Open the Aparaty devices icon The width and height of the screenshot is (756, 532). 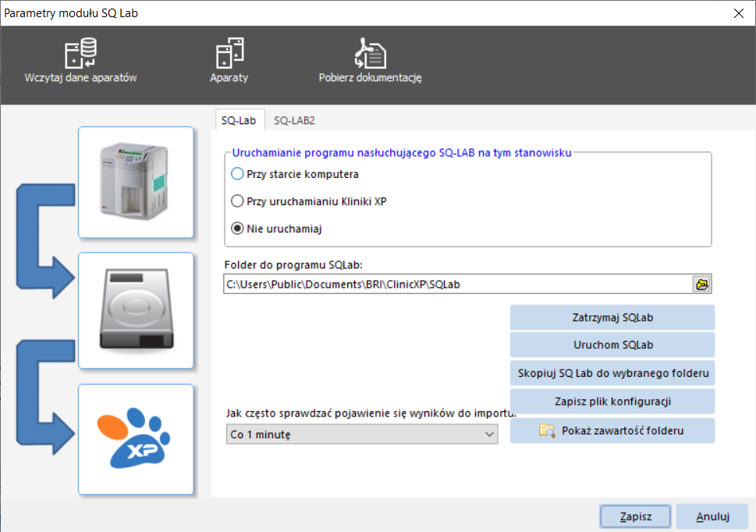click(229, 53)
